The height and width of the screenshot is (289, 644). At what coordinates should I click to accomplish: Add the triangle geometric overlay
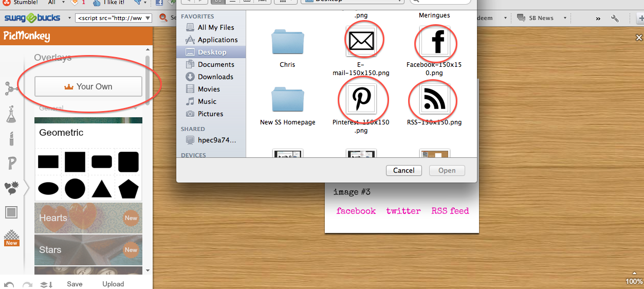tap(102, 189)
